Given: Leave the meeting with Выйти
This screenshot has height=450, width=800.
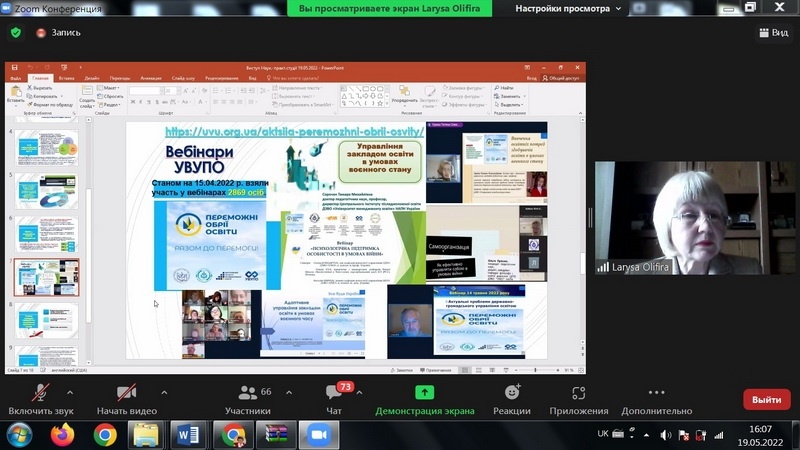Looking at the screenshot, I should pos(766,399).
